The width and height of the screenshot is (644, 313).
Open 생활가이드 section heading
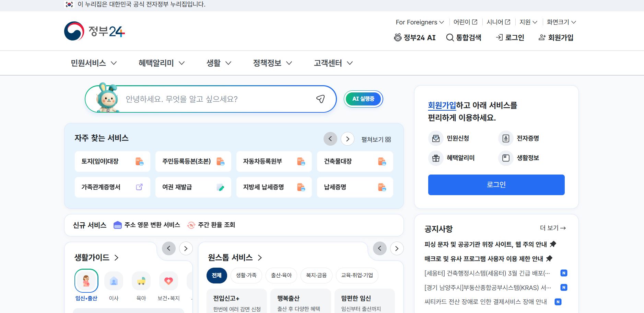[96, 258]
